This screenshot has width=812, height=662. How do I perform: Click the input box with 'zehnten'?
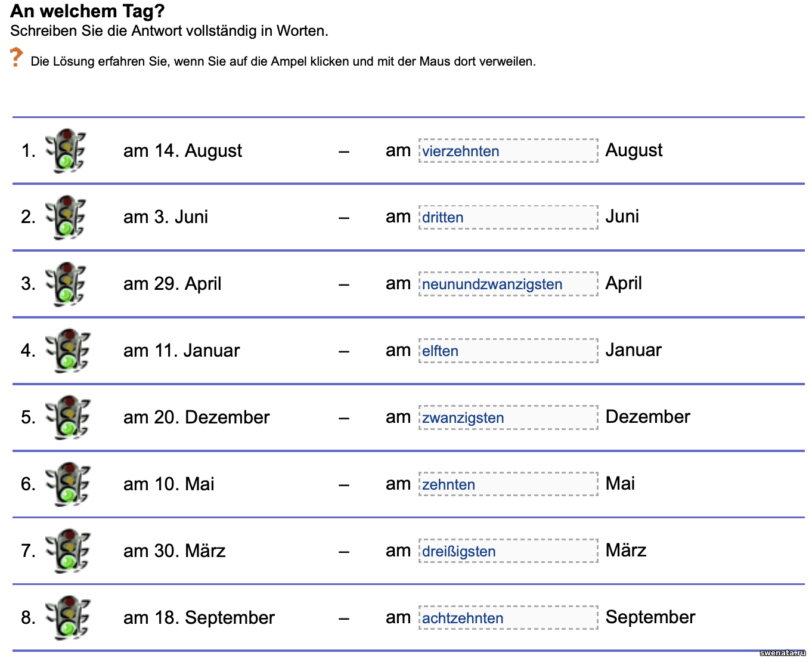pyautogui.click(x=508, y=485)
